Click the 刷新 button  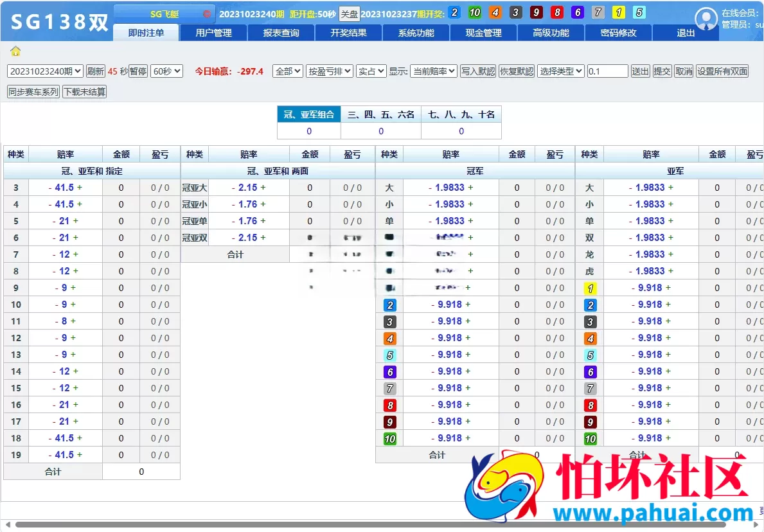point(96,71)
